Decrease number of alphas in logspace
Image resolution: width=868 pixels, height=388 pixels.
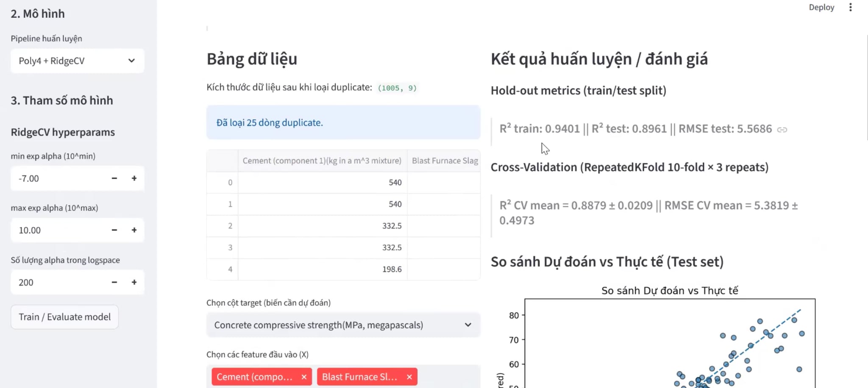point(114,282)
